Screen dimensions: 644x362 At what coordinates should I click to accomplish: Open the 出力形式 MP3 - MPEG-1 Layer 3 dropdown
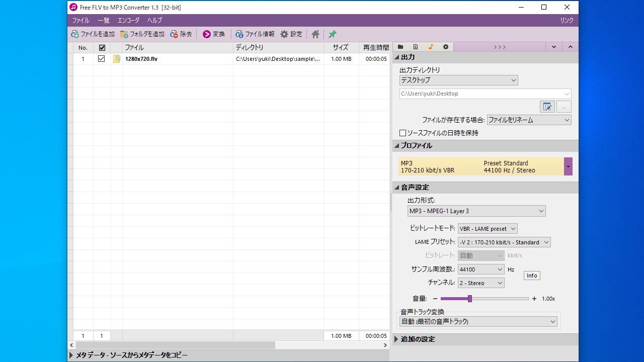(476, 211)
